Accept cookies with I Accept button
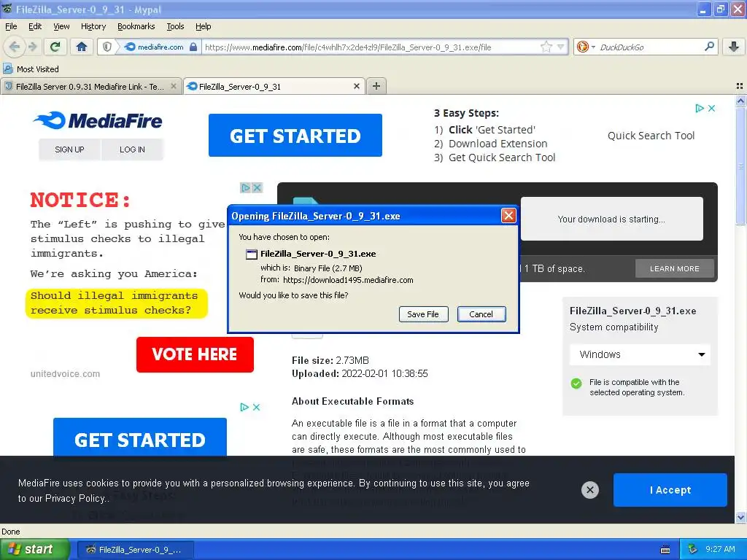The height and width of the screenshot is (560, 747). 670,490
